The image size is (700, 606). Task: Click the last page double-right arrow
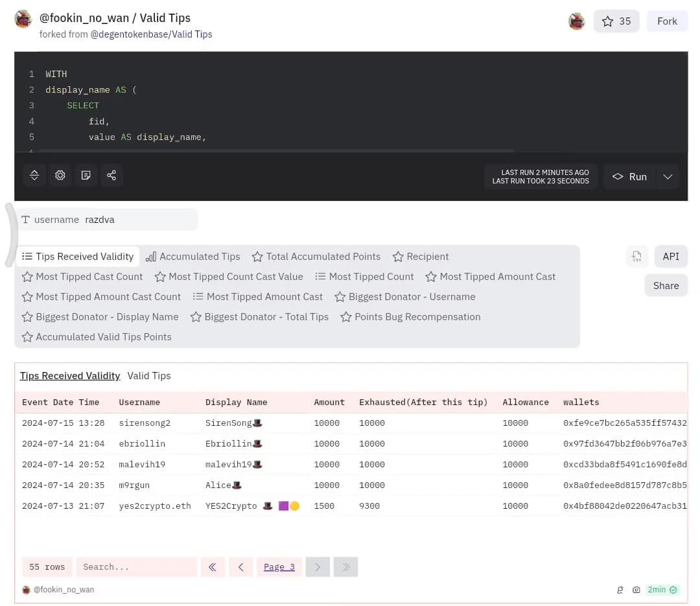pyautogui.click(x=346, y=567)
